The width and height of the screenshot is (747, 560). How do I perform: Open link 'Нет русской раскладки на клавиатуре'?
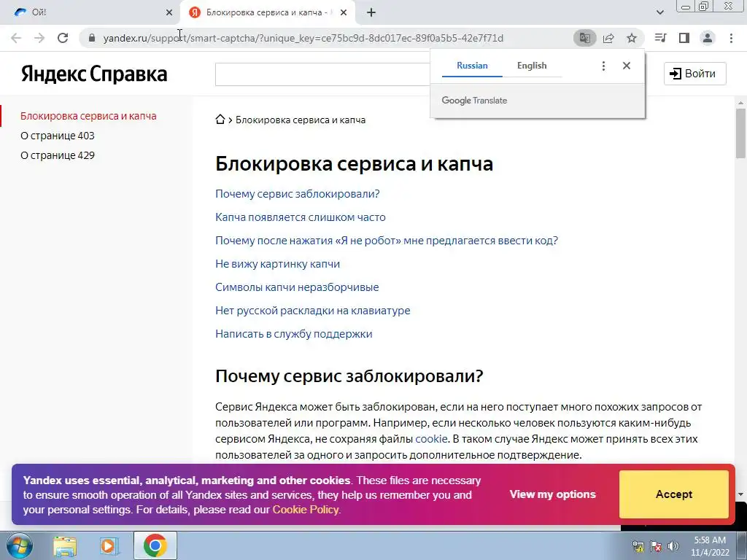(312, 311)
